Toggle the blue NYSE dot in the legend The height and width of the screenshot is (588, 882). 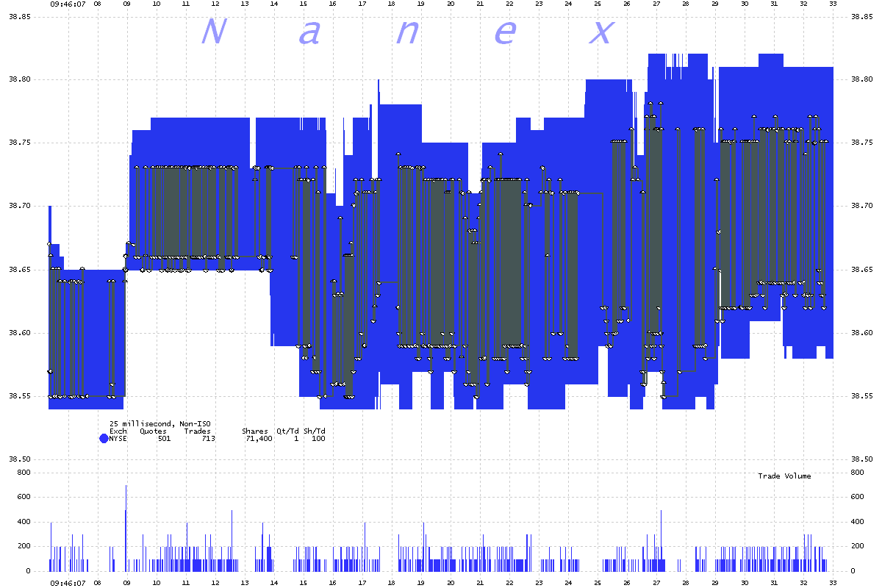point(103,438)
